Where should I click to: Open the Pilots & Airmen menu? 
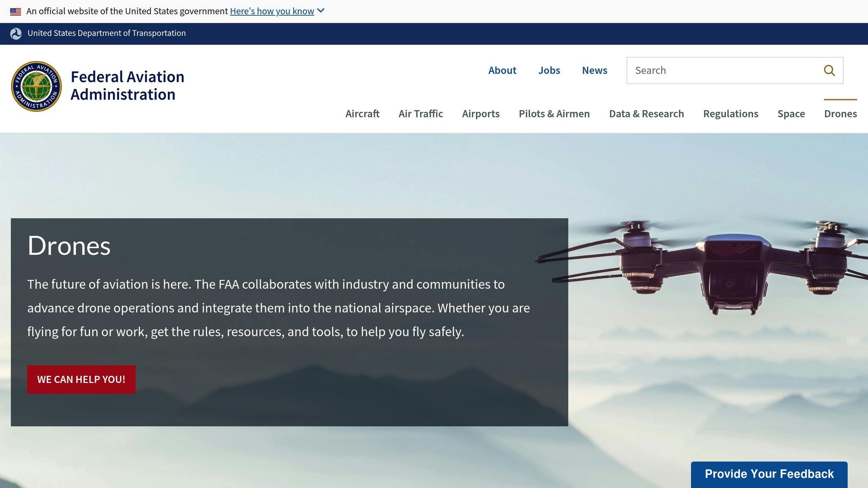click(x=554, y=114)
